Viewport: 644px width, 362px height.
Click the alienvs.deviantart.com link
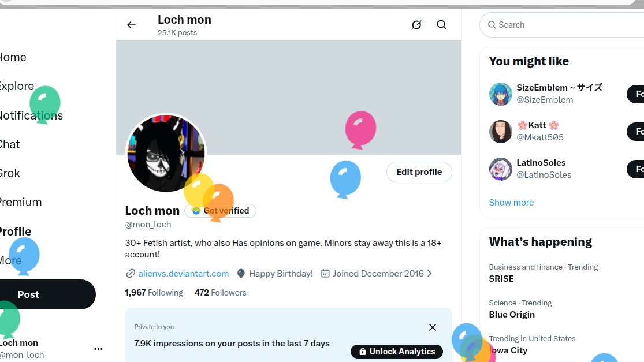click(183, 274)
